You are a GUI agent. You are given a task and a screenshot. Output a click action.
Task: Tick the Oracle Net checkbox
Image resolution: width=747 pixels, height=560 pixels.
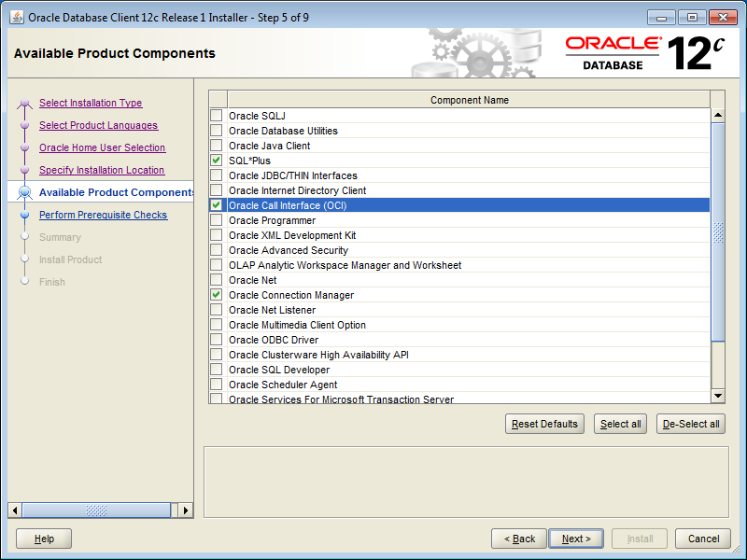tap(217, 279)
